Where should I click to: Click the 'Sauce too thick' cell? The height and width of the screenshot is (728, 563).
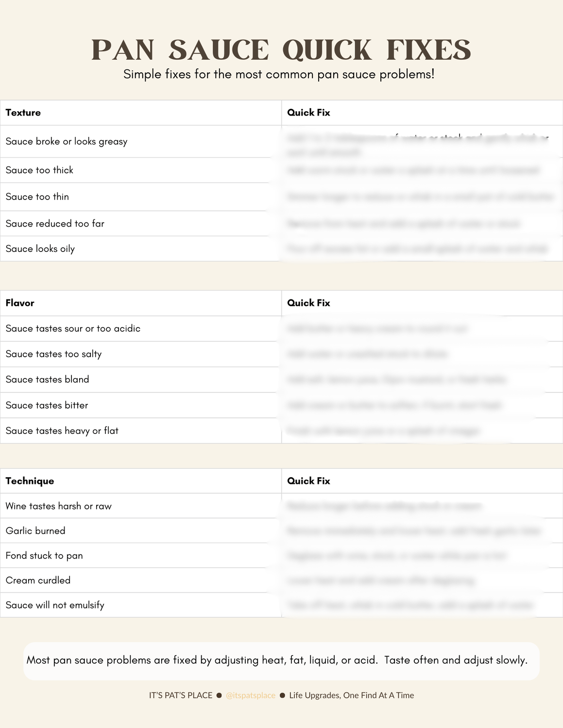coord(40,170)
